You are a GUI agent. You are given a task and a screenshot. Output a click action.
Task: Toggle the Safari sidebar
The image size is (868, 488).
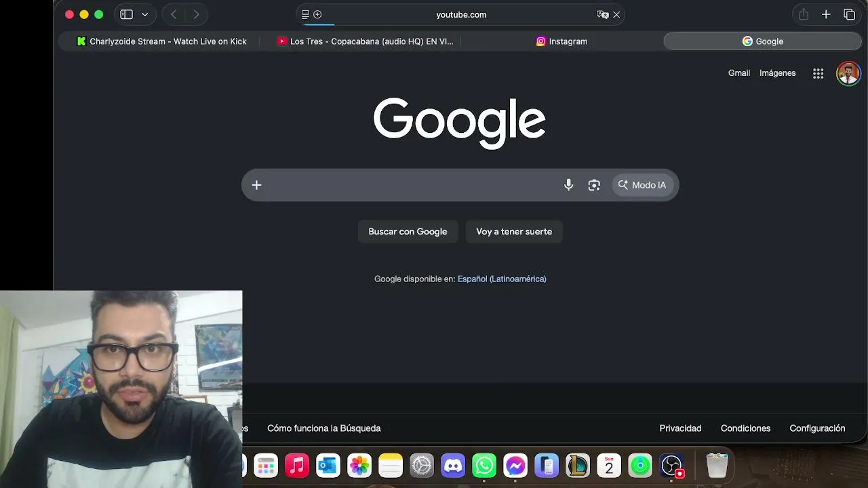click(x=126, y=14)
